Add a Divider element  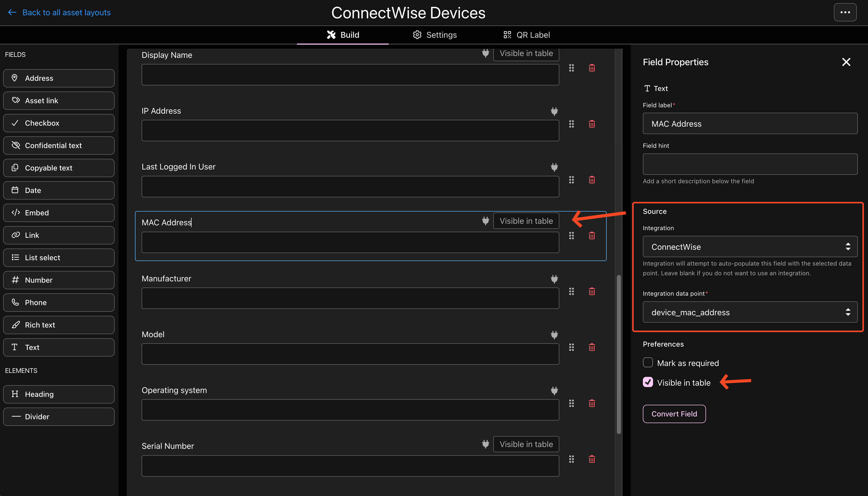click(x=59, y=417)
